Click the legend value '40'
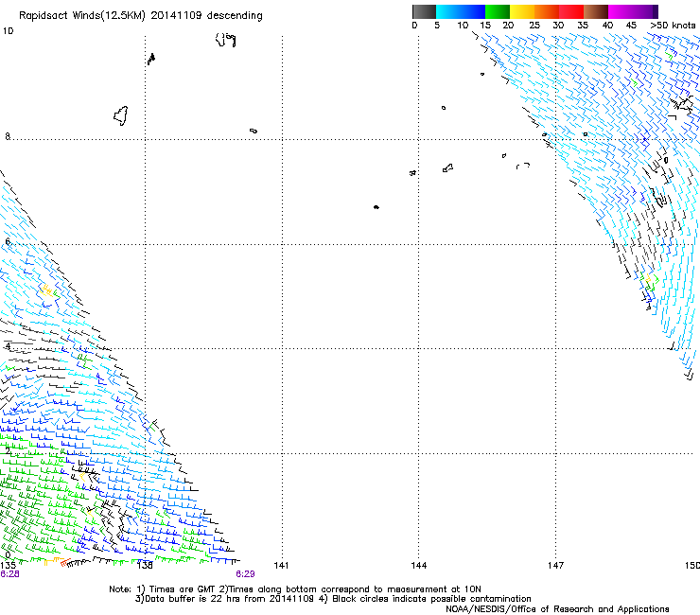This screenshot has height=615, width=700. (607, 25)
